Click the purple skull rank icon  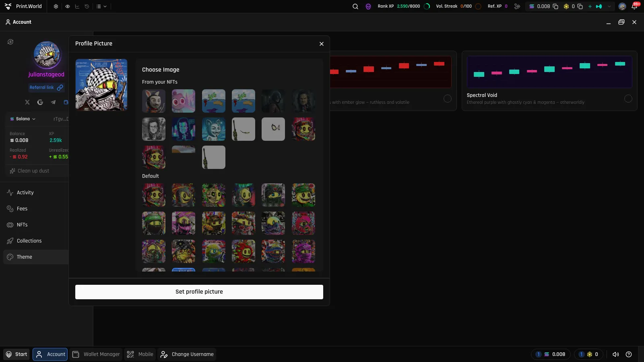(x=368, y=6)
